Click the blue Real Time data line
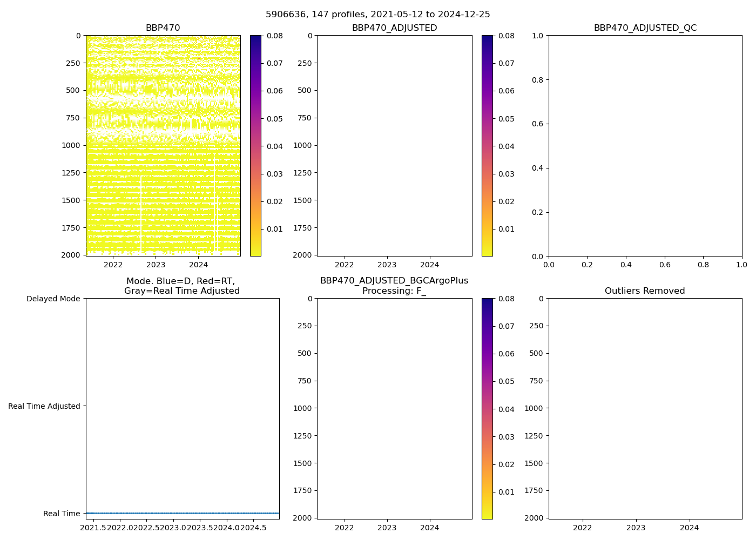Viewport: 756px width, 540px height. (183, 513)
